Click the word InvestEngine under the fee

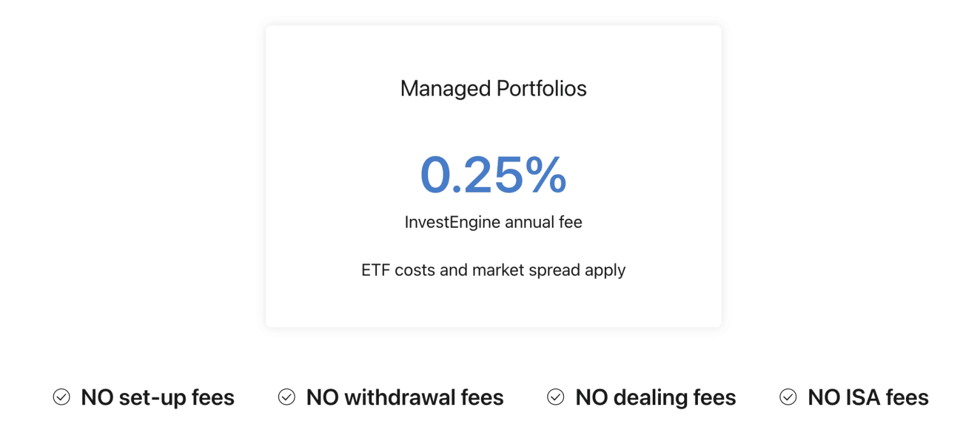[x=452, y=223]
